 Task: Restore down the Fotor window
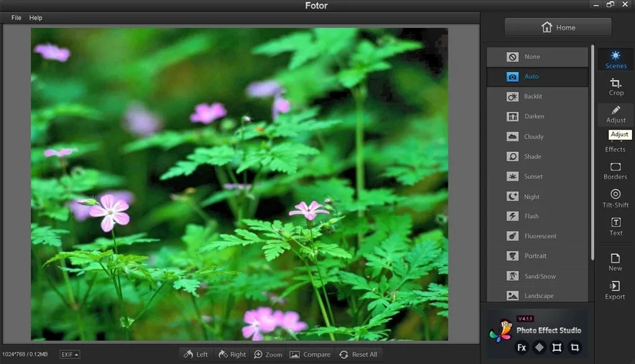[610, 4]
